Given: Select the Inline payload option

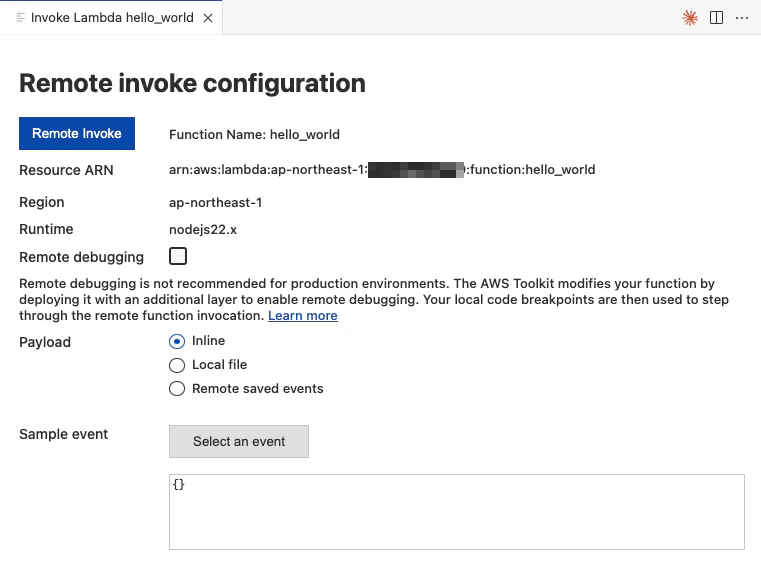Looking at the screenshot, I should tap(177, 341).
